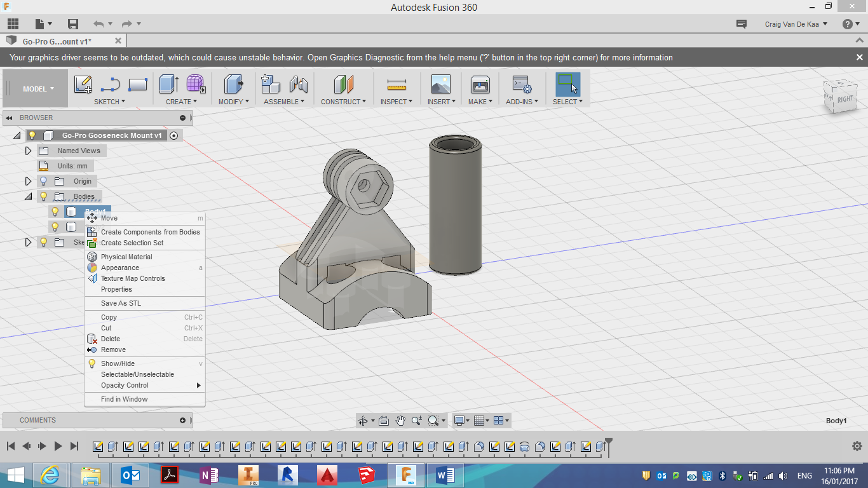The image size is (868, 488).
Task: Toggle visibility bulb for Body1
Action: (55, 212)
